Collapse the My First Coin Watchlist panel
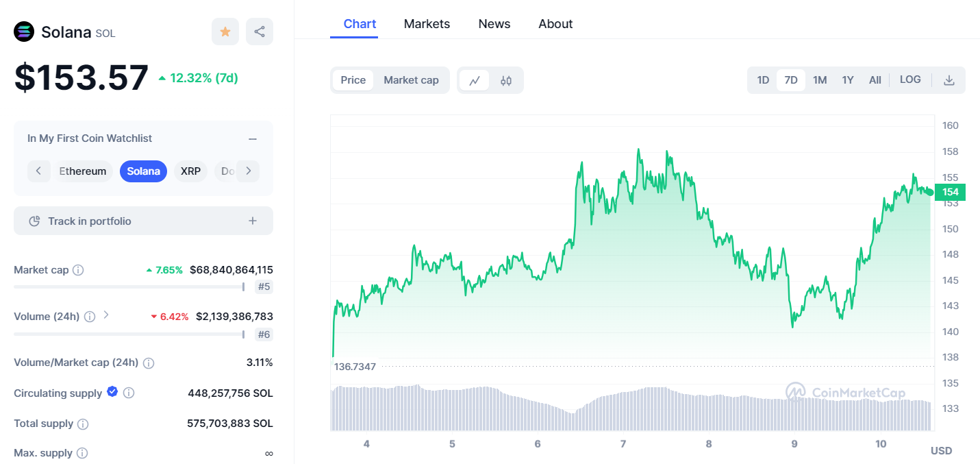 (x=253, y=138)
